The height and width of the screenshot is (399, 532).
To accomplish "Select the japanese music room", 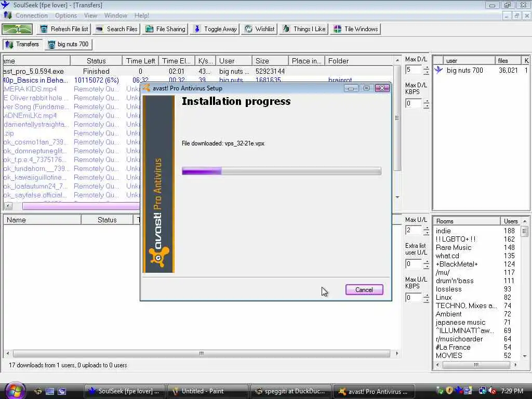I will point(477,322).
